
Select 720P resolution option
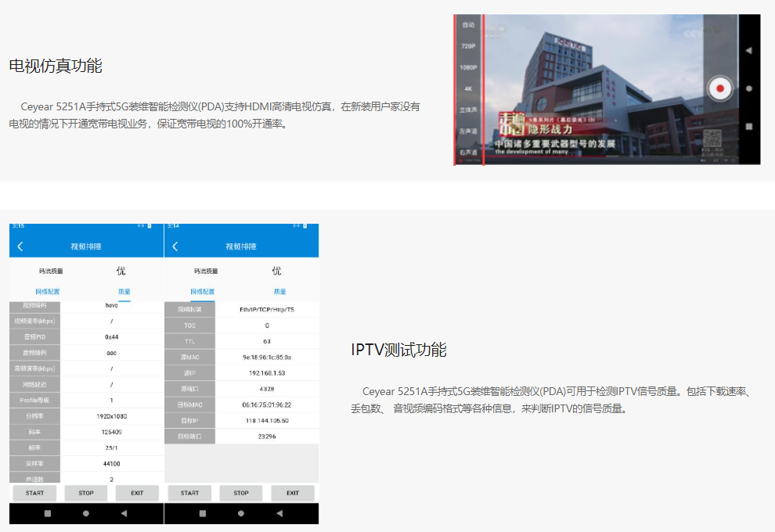click(x=468, y=46)
